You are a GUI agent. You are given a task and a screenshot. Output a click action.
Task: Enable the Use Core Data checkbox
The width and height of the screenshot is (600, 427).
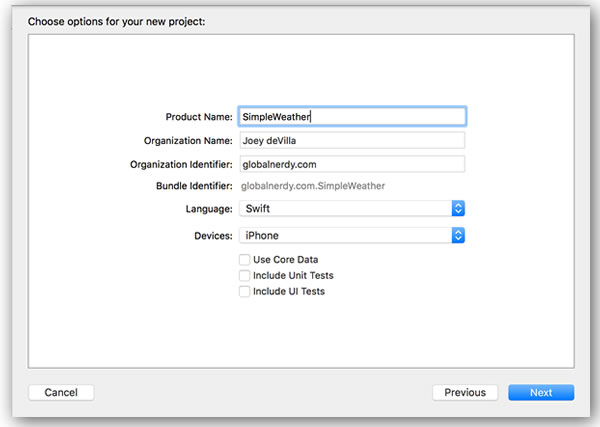[x=245, y=260]
